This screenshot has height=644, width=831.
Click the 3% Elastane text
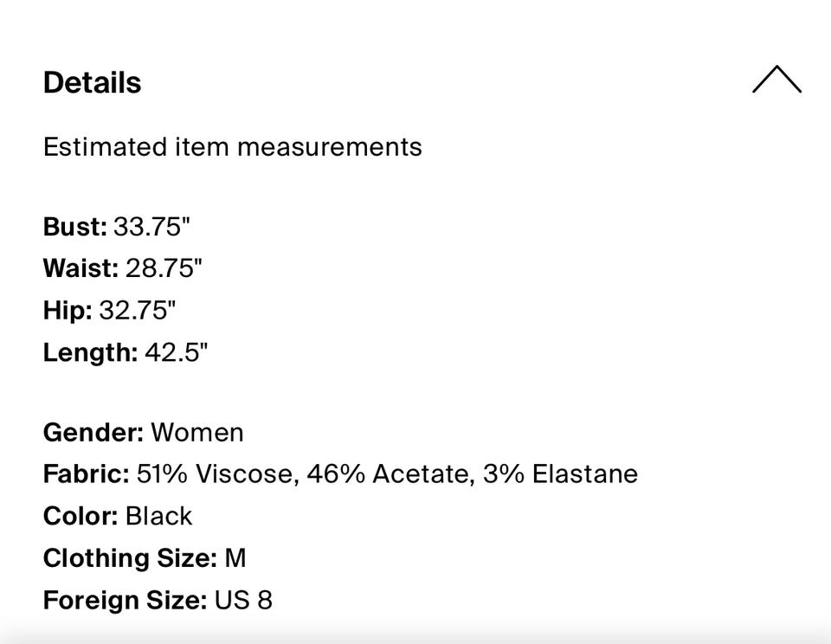pos(560,474)
